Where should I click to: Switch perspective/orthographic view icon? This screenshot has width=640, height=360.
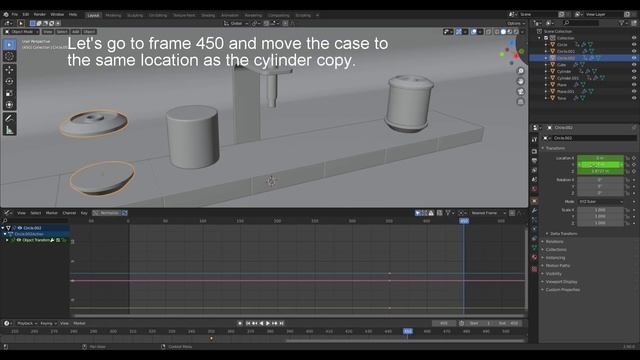[x=520, y=102]
